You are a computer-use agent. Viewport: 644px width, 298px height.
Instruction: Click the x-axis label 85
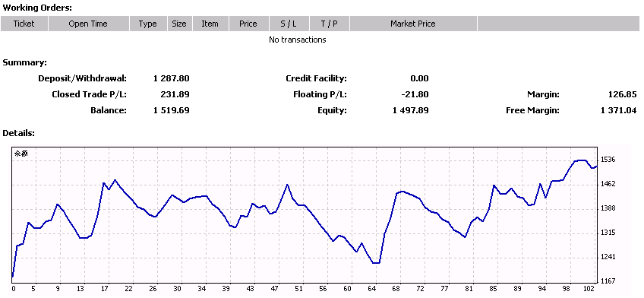click(x=494, y=289)
